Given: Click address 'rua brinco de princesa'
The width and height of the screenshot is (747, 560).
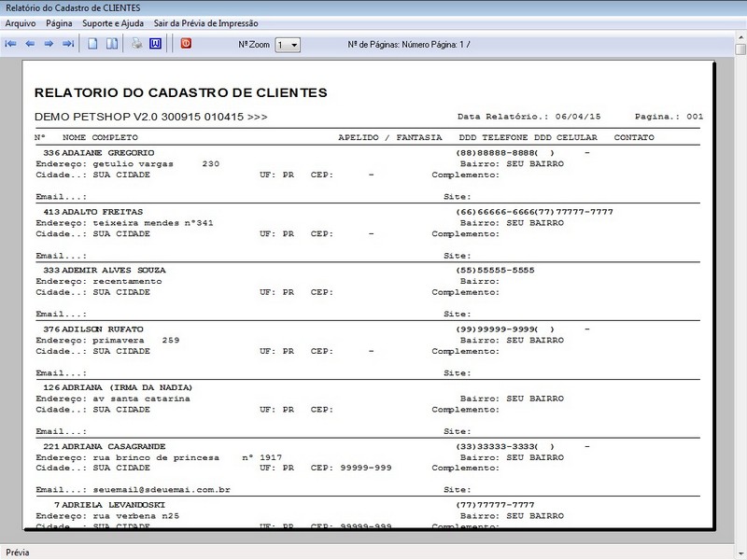Looking at the screenshot, I should (x=156, y=457).
